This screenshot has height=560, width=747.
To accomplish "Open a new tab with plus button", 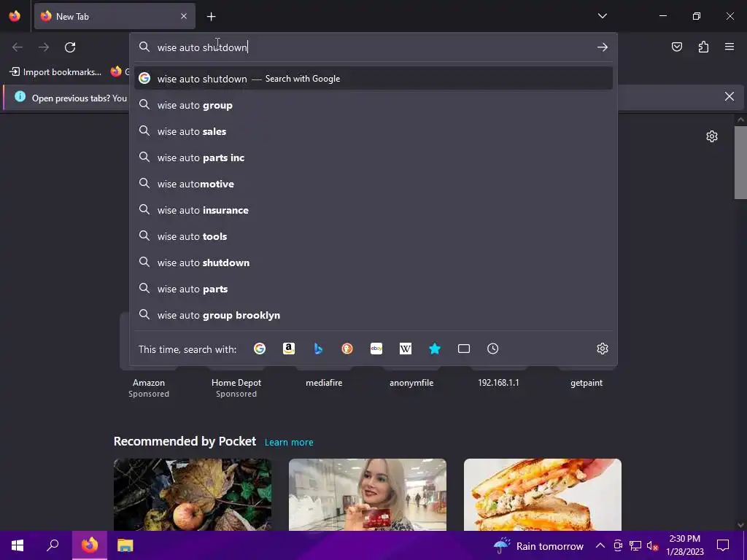I will point(211,17).
